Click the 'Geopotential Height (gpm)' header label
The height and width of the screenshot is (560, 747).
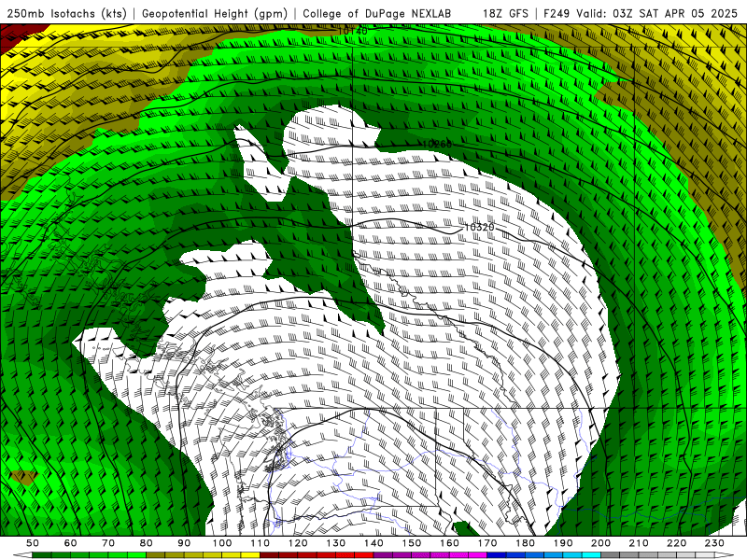point(215,13)
